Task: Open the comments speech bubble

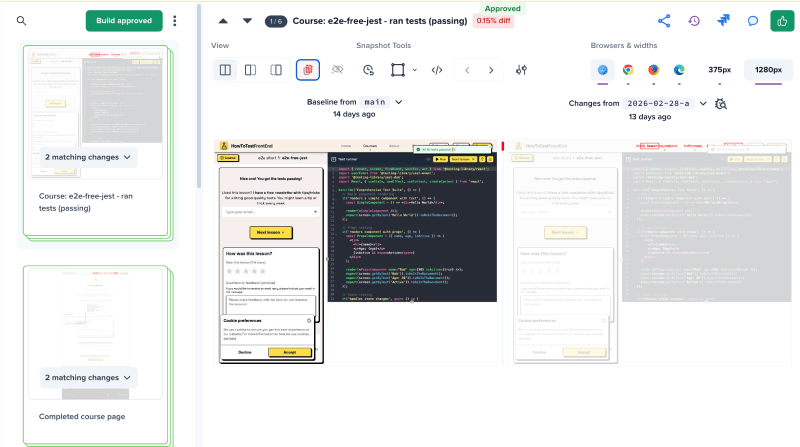Action: click(x=753, y=21)
